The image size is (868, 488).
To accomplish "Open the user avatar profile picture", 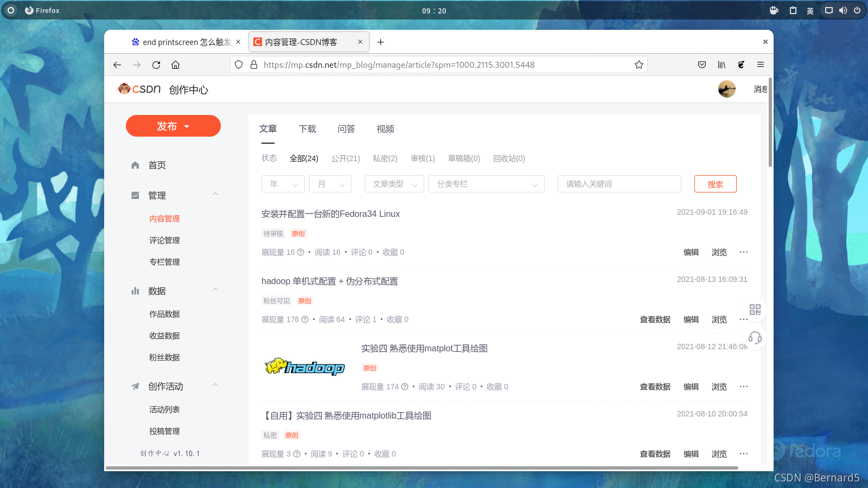I will [x=727, y=89].
